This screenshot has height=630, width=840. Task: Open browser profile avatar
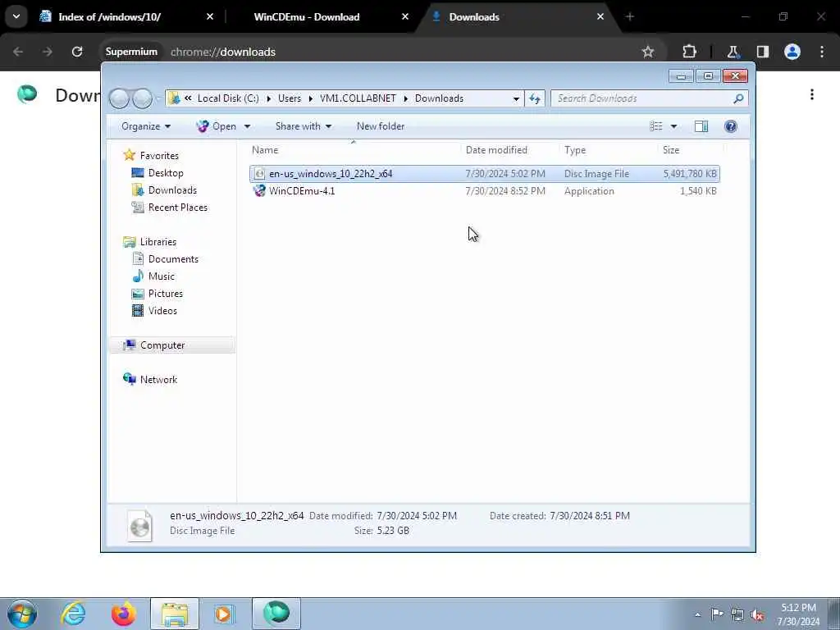(792, 52)
